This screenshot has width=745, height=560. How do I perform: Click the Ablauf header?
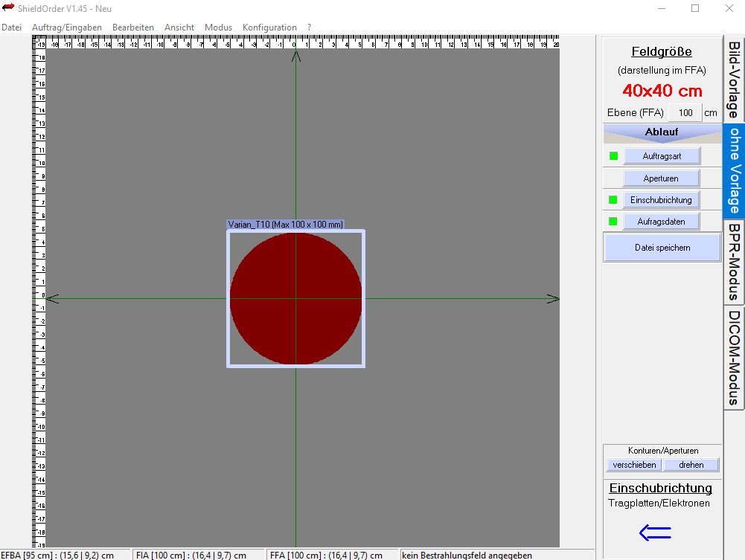click(662, 132)
